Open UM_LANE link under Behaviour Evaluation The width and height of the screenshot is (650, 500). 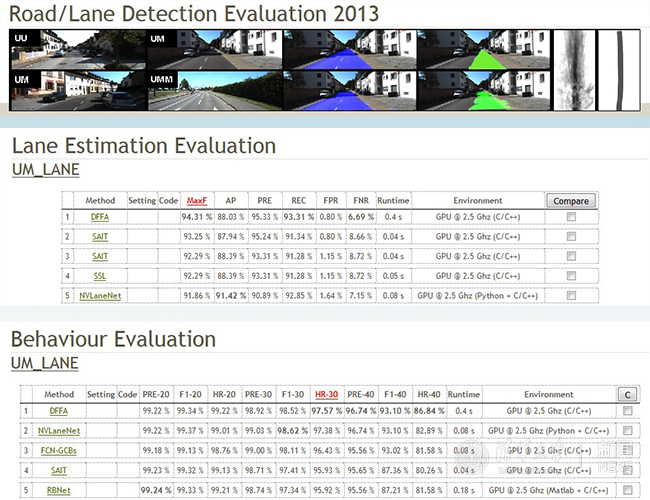point(45,362)
